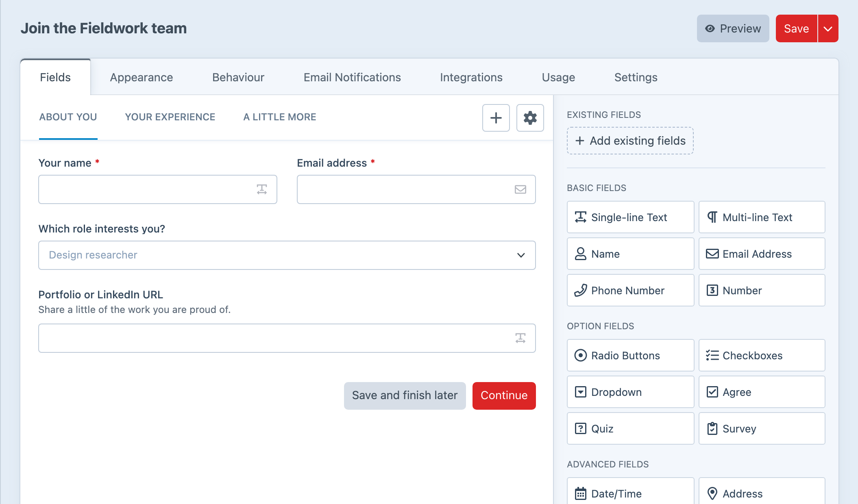This screenshot has width=858, height=504.
Task: Add a Name field
Action: 630,254
